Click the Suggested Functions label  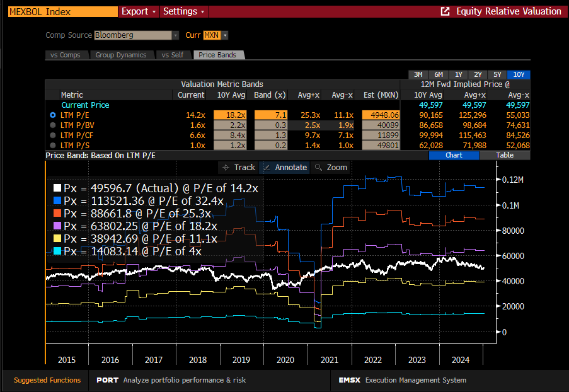(47, 380)
